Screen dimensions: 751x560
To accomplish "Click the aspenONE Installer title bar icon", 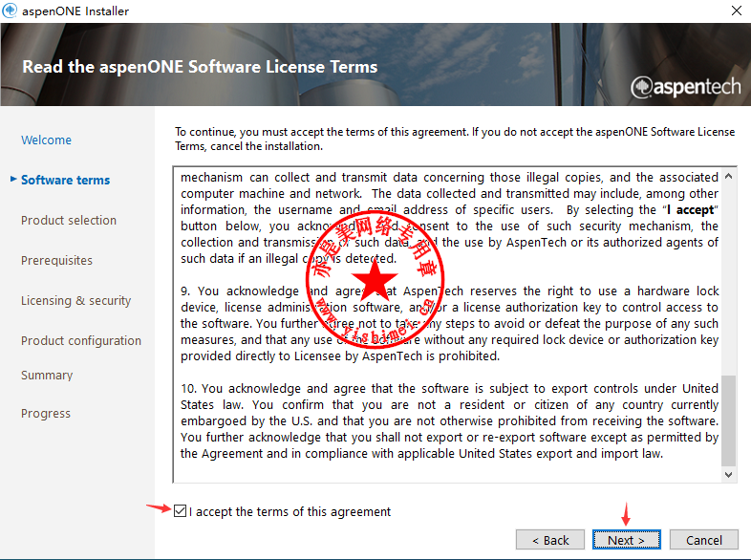I will pyautogui.click(x=10, y=11).
